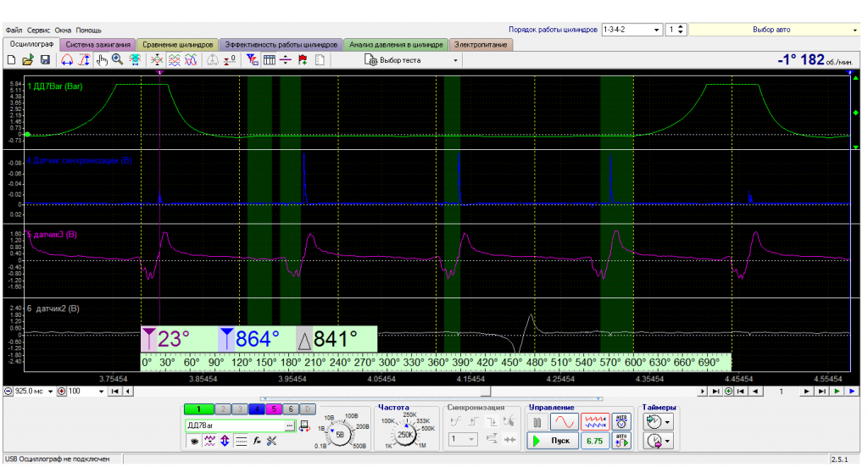
Task: Click the auto voltage range icon
Action: coord(621,422)
